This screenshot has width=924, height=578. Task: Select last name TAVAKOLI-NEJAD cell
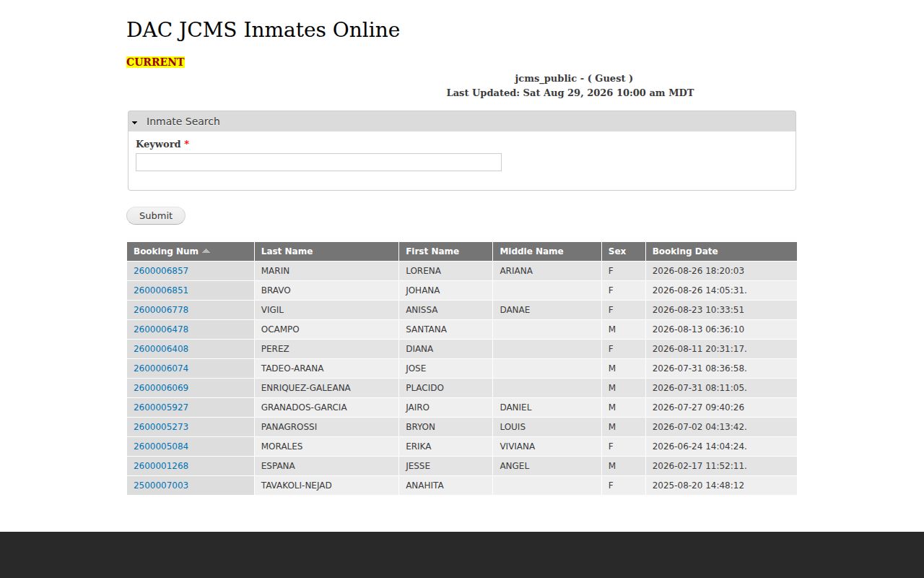tap(326, 486)
